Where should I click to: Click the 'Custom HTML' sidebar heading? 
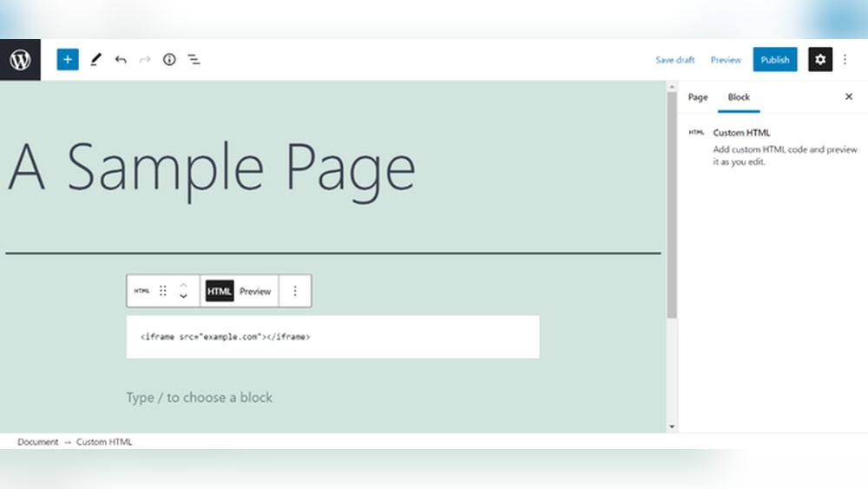pos(741,133)
